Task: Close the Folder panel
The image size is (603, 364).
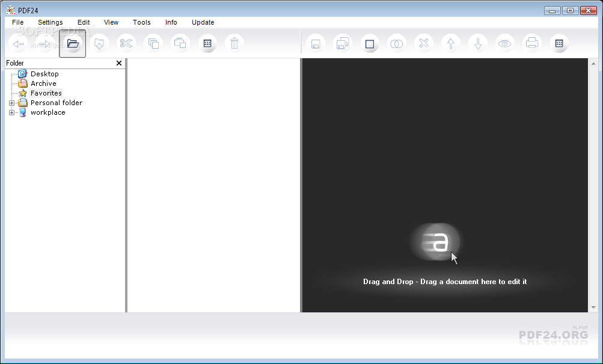Action: point(119,63)
